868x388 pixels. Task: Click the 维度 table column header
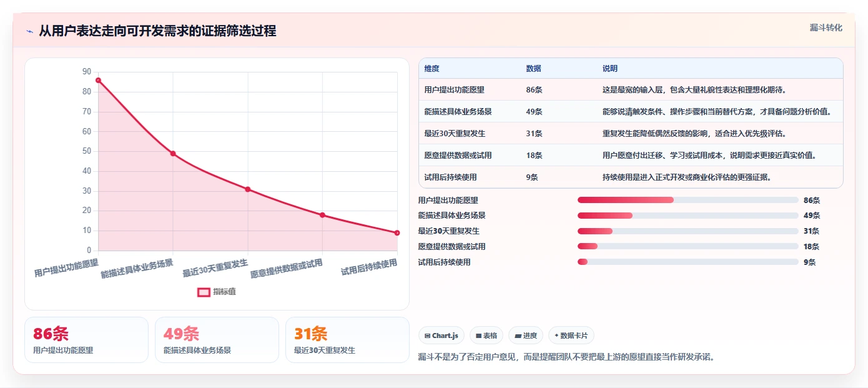tap(432, 69)
